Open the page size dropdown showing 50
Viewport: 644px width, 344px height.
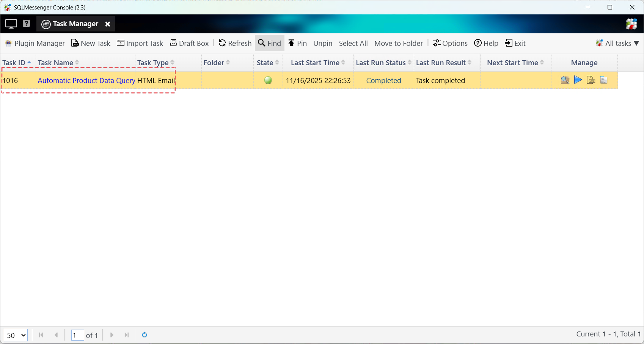pos(16,335)
